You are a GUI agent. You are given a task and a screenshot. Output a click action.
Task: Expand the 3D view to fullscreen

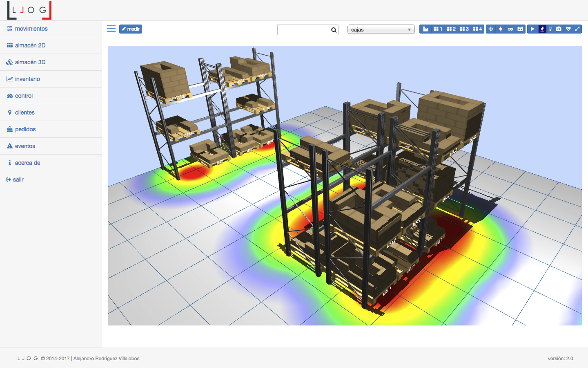tap(577, 29)
